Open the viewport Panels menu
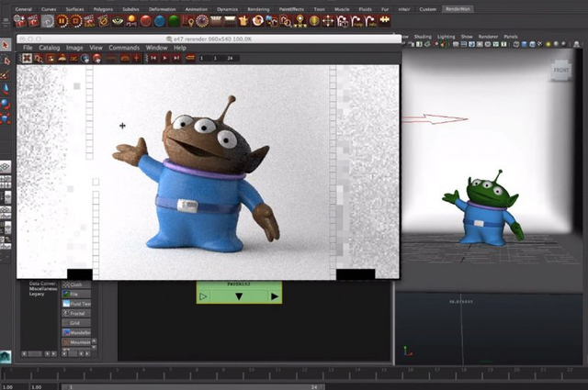The image size is (588, 390). pyautogui.click(x=511, y=37)
